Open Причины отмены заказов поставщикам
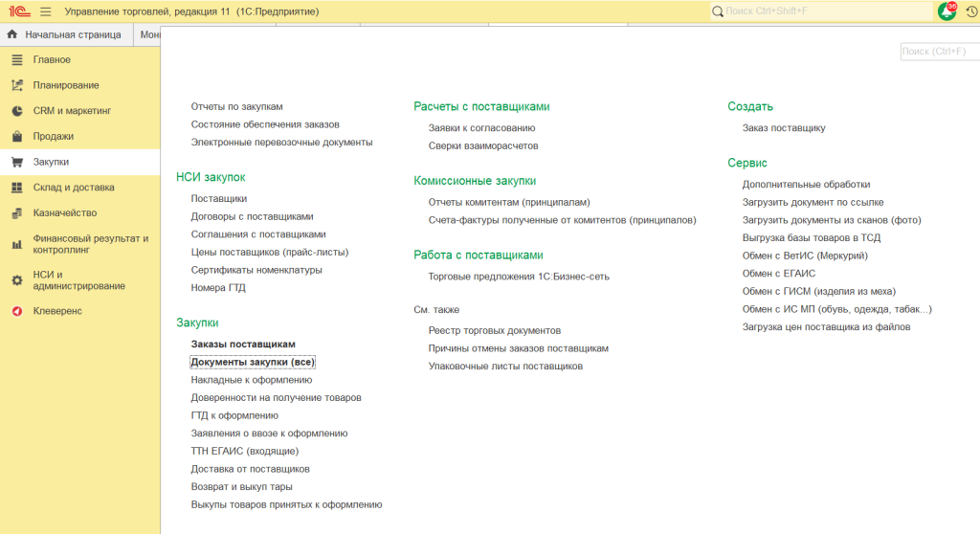Image resolution: width=980 pixels, height=534 pixels. tap(518, 348)
